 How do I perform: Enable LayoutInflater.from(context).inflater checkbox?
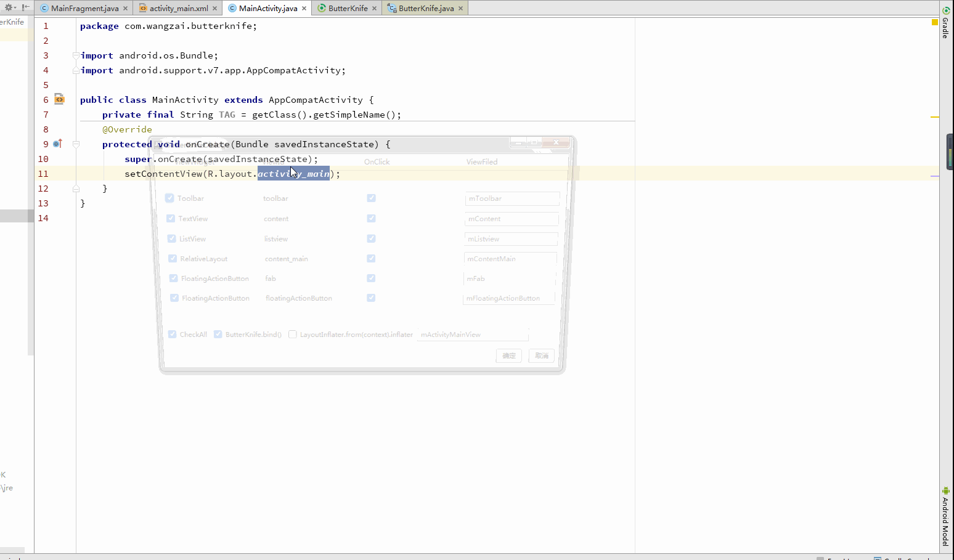(x=293, y=334)
